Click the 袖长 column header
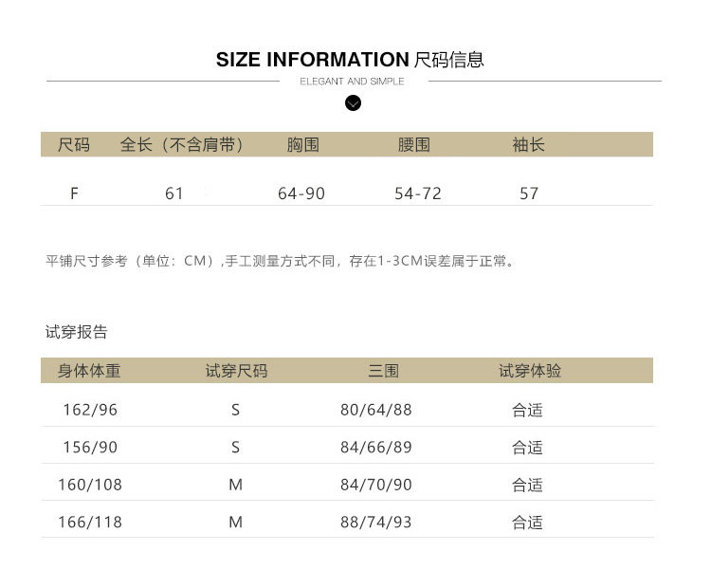 (x=528, y=145)
